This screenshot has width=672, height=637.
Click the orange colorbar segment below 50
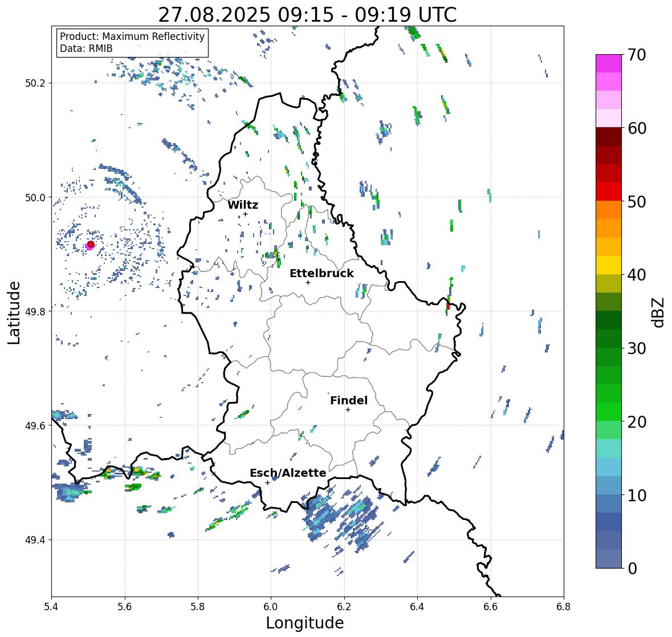click(609, 210)
